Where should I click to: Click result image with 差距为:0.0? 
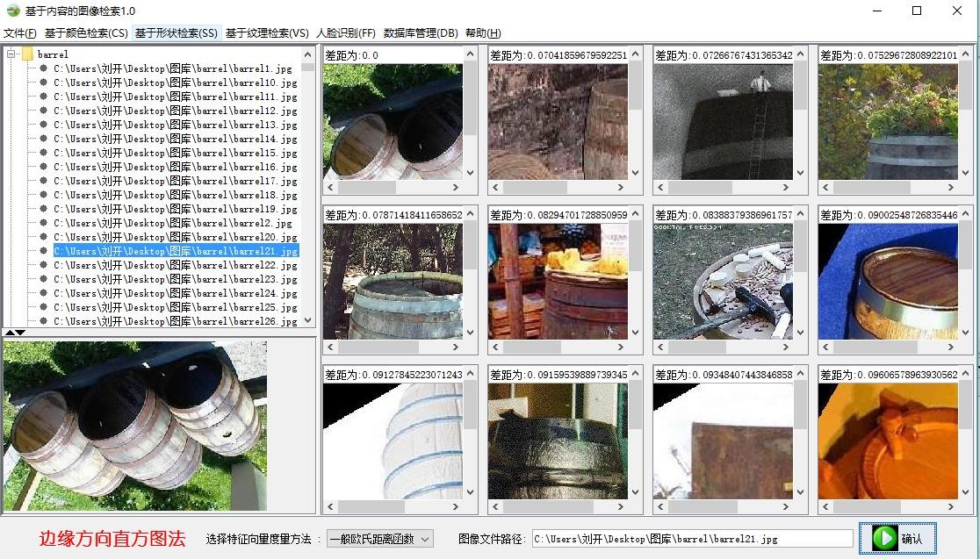393,121
